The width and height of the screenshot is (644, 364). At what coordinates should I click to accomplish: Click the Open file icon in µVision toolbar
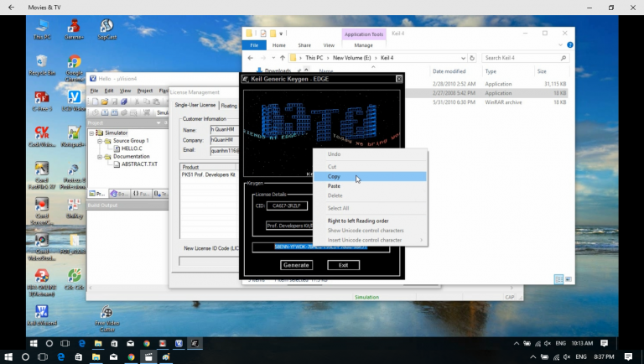pos(104,101)
